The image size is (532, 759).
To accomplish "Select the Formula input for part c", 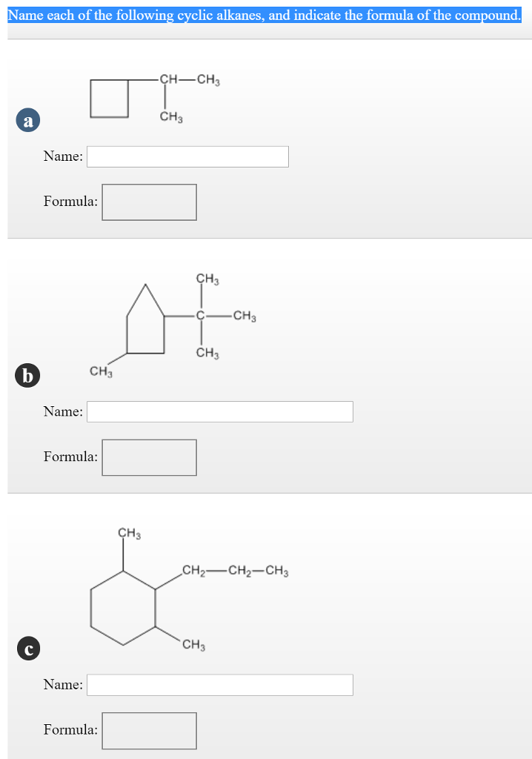I will coord(149,730).
